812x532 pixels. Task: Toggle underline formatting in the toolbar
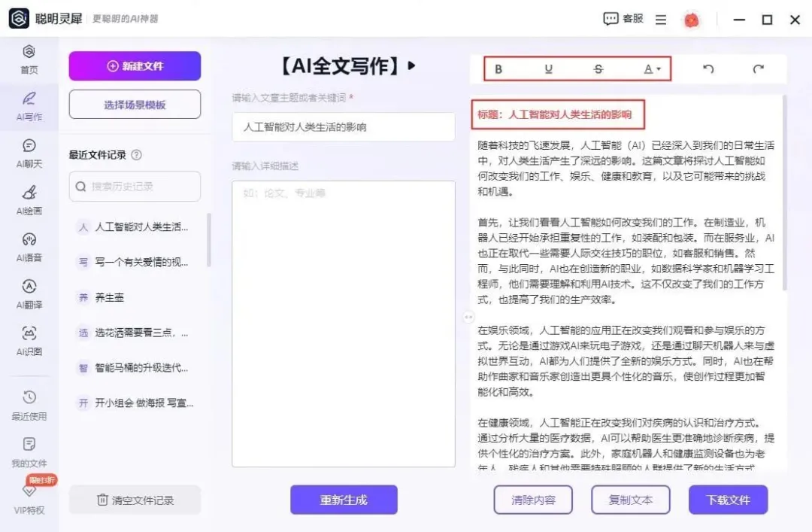click(x=548, y=68)
